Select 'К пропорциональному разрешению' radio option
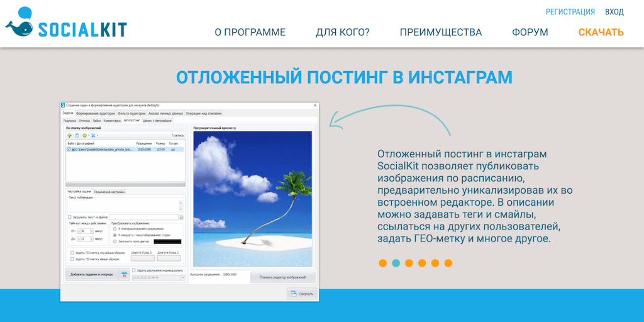644x322 pixels. coord(114,229)
